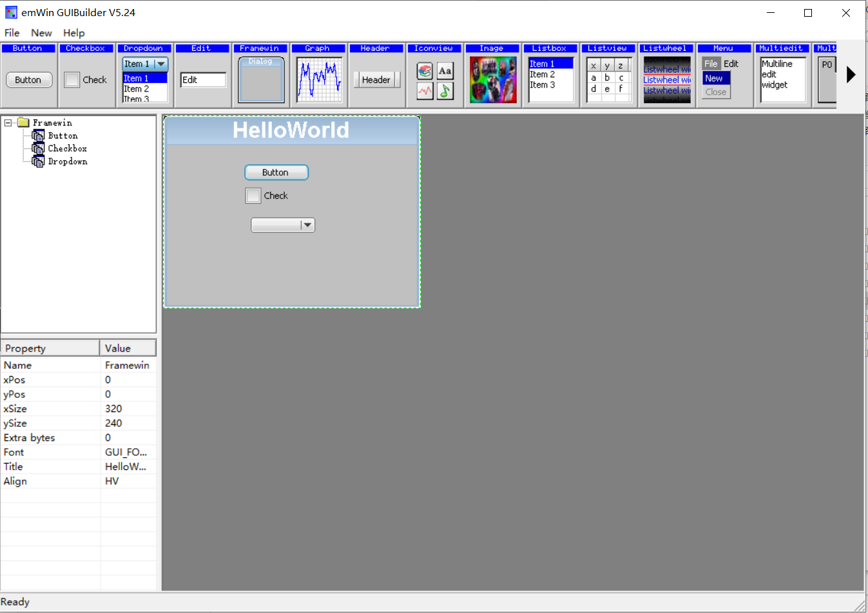
Task: Click the emWin GUIBuilder app icon
Action: (11, 12)
